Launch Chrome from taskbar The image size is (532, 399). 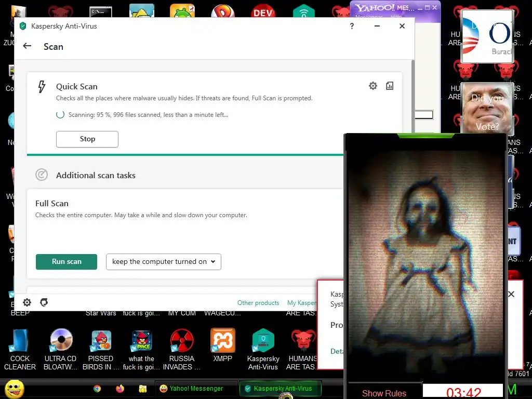pos(97,389)
